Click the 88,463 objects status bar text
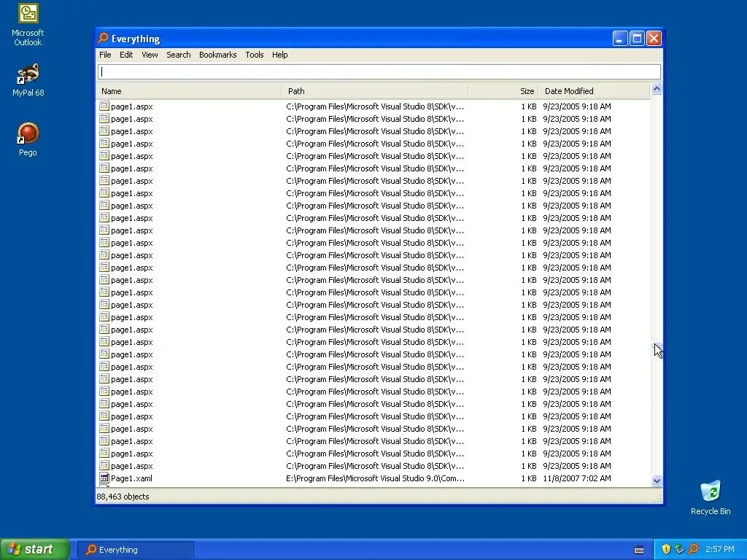This screenshot has height=560, width=747. coord(123,497)
